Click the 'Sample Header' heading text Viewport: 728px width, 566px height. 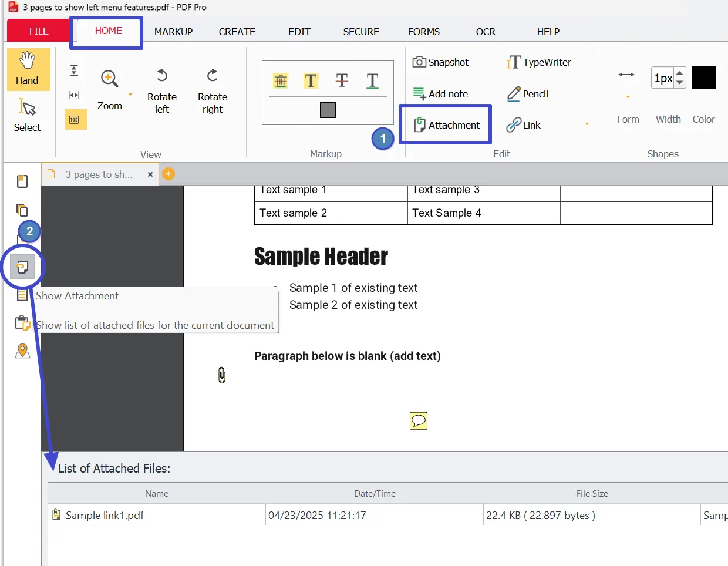[321, 257]
